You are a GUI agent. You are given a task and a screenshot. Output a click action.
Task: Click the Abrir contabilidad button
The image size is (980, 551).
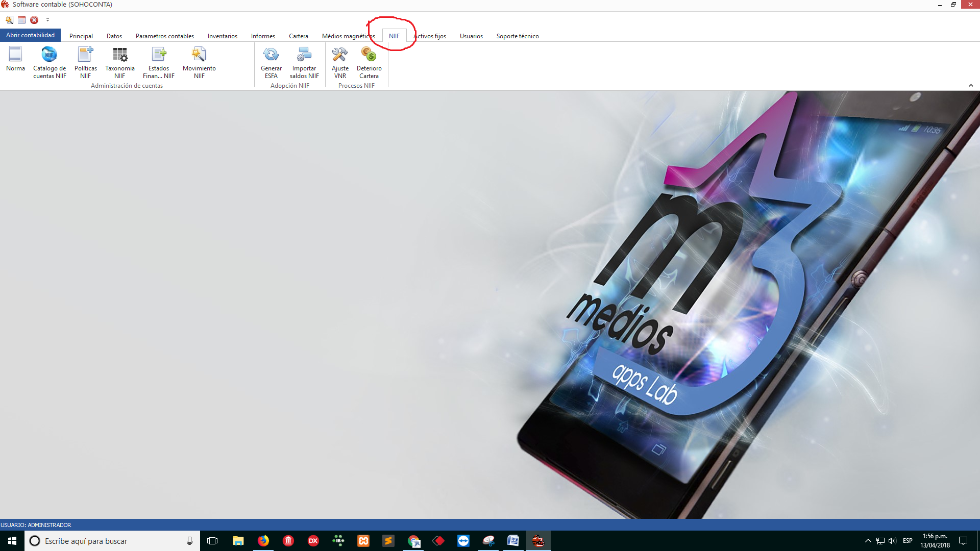(30, 35)
